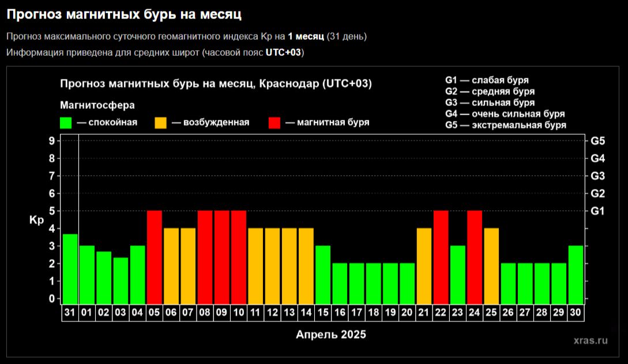Click the red bar above date 09
Screen dimensions: 628x364
click(222, 256)
